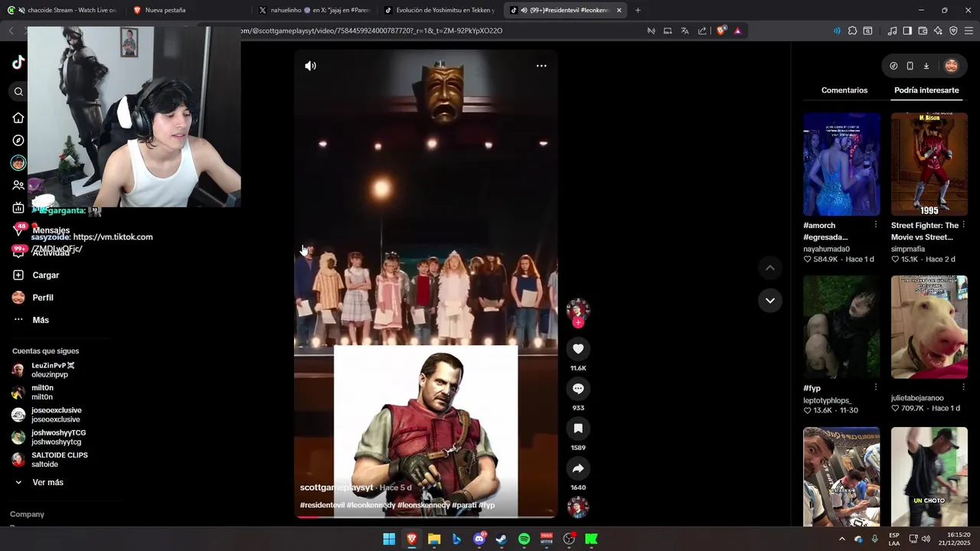Mute the TikTok video sound
Screen dimensions: 980x551
[x=310, y=66]
